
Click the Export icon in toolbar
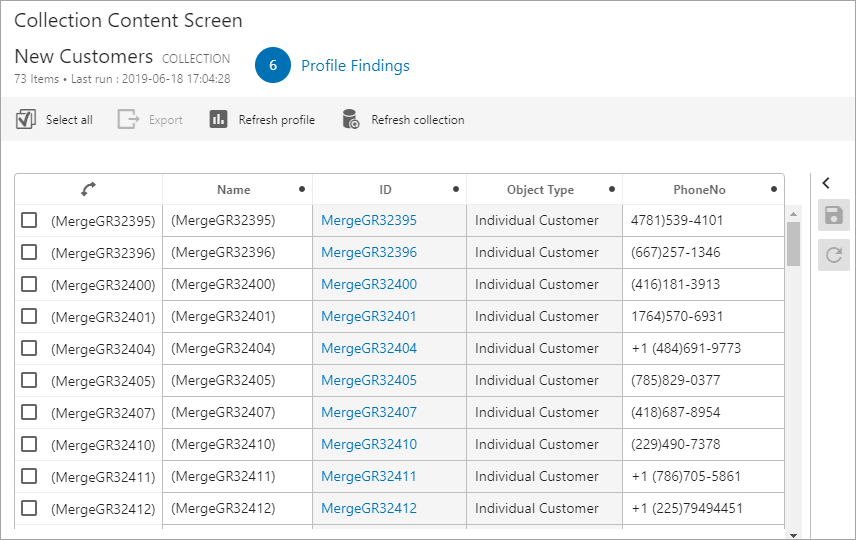coord(129,120)
